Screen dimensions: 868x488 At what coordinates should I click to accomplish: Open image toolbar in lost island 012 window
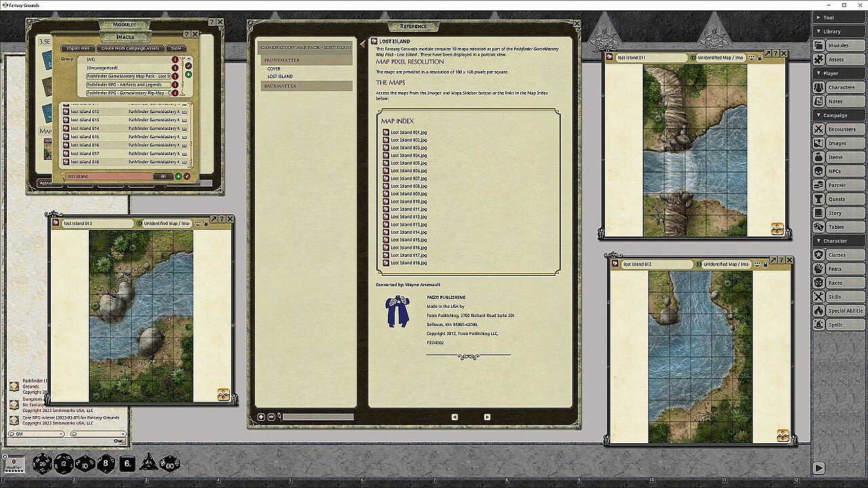pos(783,435)
